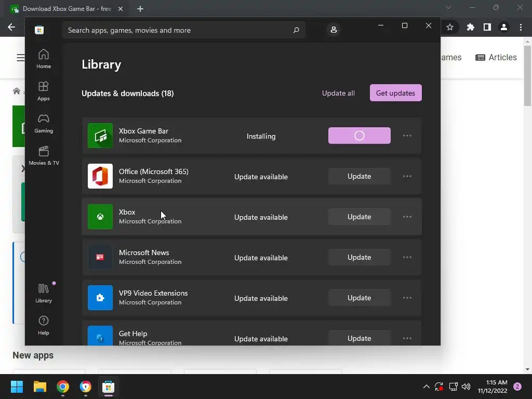
Task: Open Chrome profile icon
Action: (504, 27)
